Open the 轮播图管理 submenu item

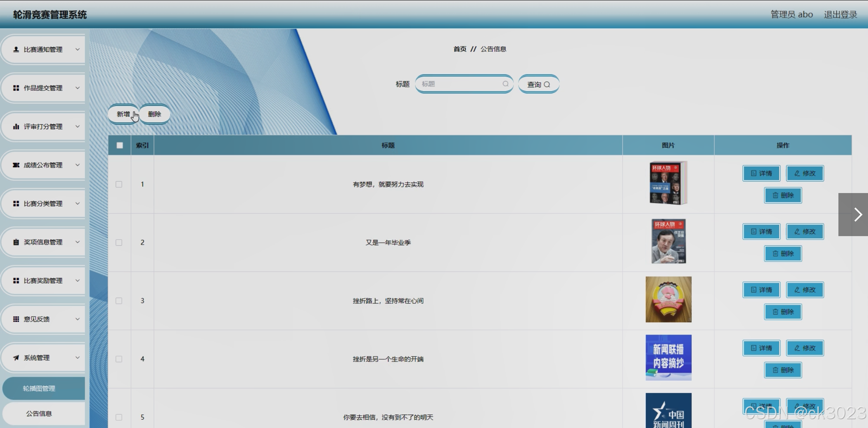coord(39,388)
